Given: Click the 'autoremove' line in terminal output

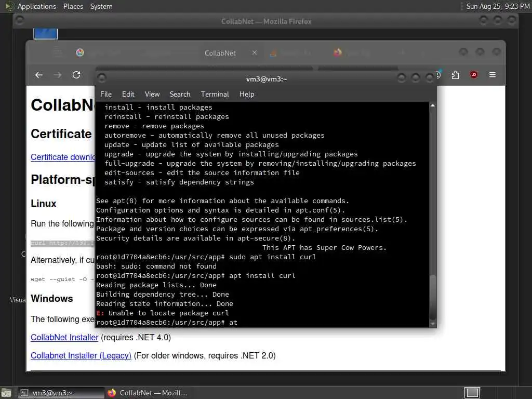Looking at the screenshot, I should [215, 136].
